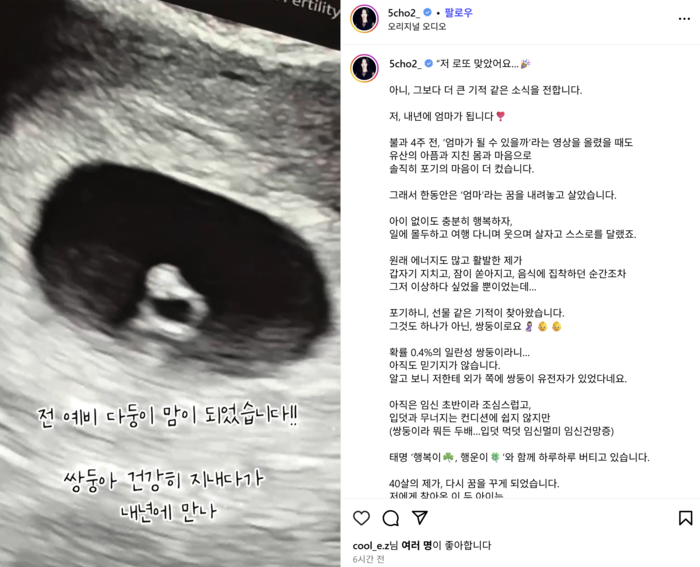Open 5cho2_ profile picture in header
The height and width of the screenshot is (567, 700).
coord(364,19)
